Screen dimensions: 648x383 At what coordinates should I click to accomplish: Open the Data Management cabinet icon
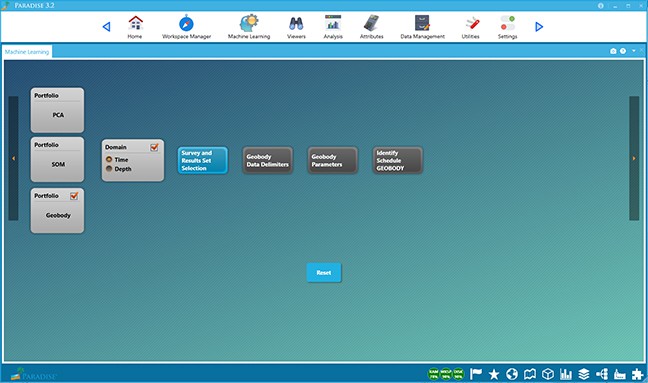point(422,23)
